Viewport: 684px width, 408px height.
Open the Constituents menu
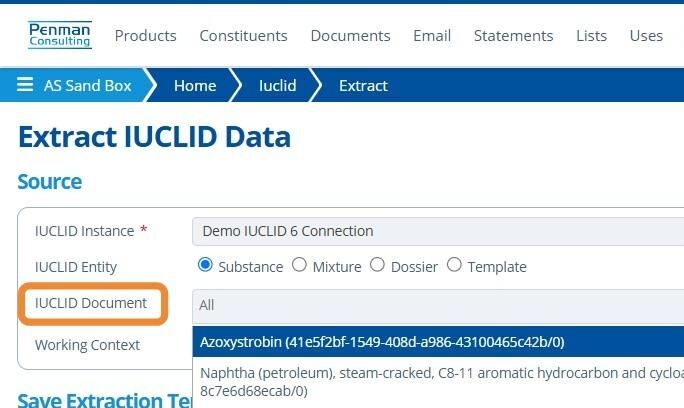click(x=243, y=35)
